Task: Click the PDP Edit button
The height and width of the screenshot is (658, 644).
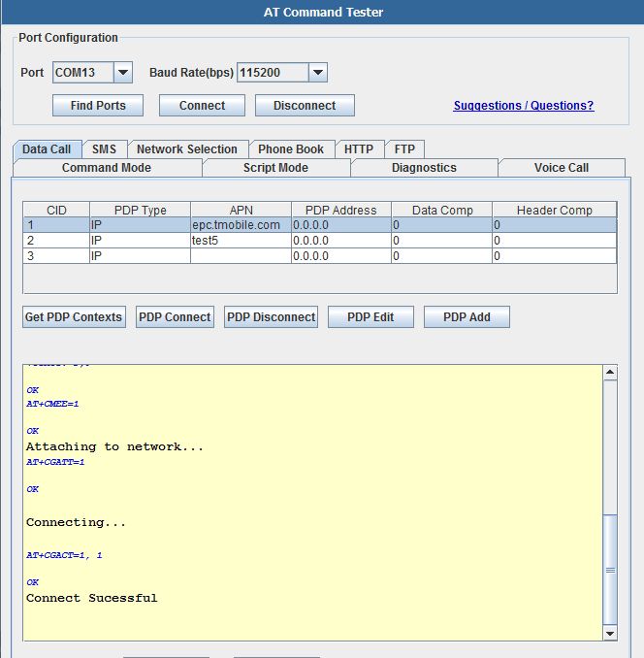Action: (x=370, y=316)
